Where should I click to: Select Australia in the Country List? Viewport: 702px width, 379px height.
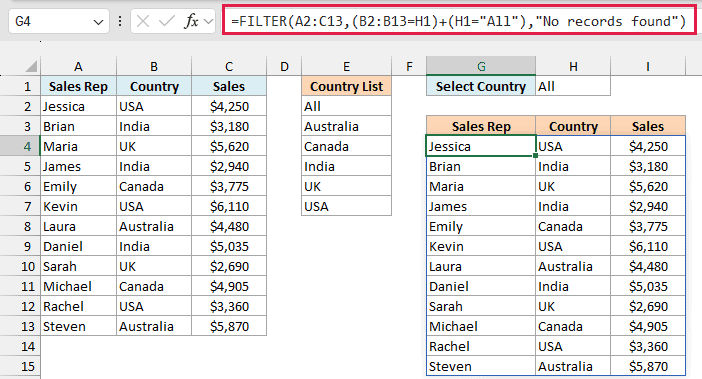pyautogui.click(x=347, y=126)
